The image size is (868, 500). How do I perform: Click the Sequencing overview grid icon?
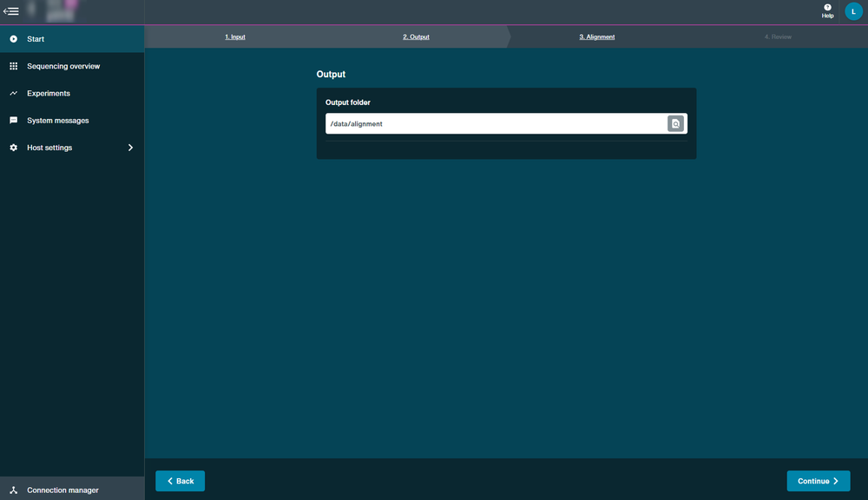pos(13,66)
